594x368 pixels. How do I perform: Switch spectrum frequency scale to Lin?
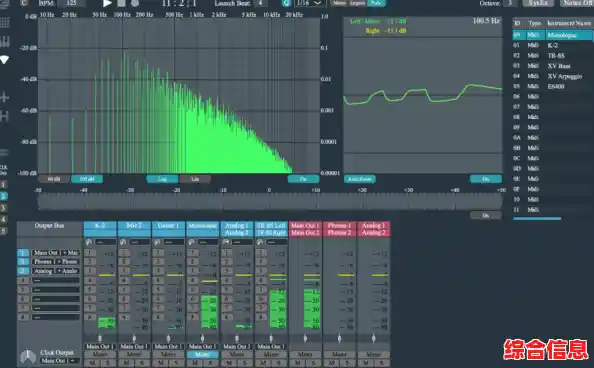195,179
